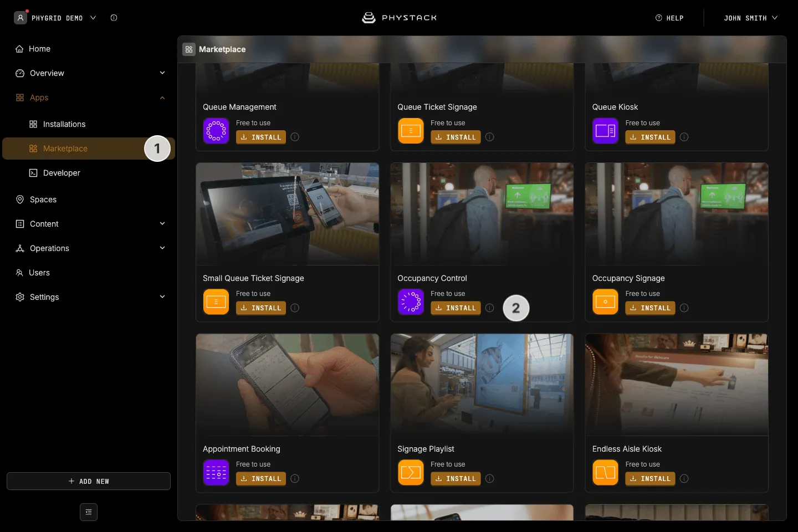This screenshot has height=532, width=798.
Task: Click the Small Queue Ticket Signage app icon
Action: point(216,302)
